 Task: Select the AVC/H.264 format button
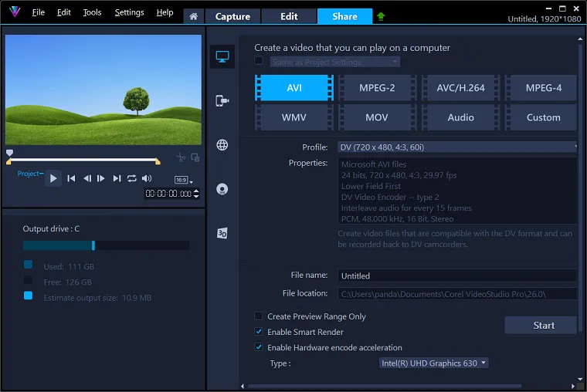coord(460,88)
